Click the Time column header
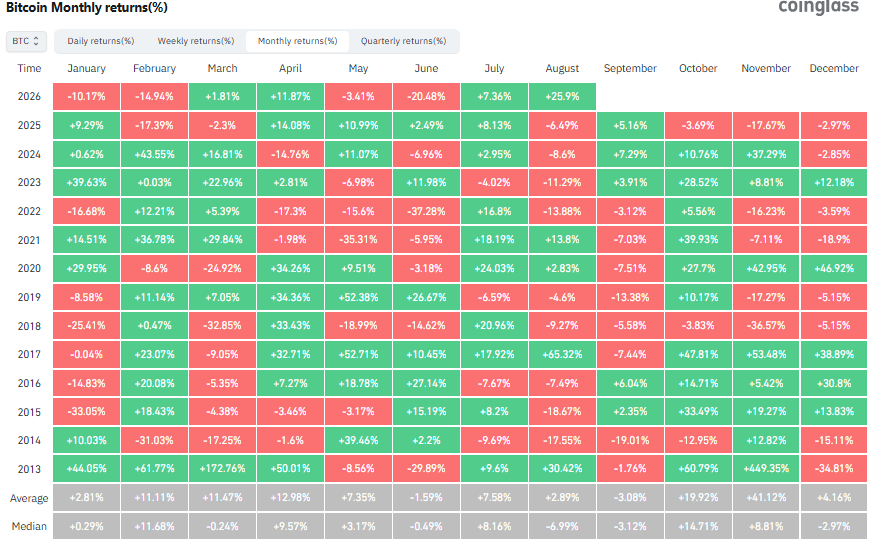This screenshot has height=543, width=869. tap(29, 68)
